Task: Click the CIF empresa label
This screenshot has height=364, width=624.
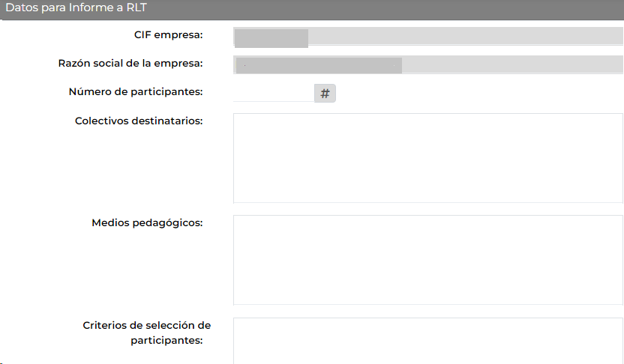Action: point(168,35)
